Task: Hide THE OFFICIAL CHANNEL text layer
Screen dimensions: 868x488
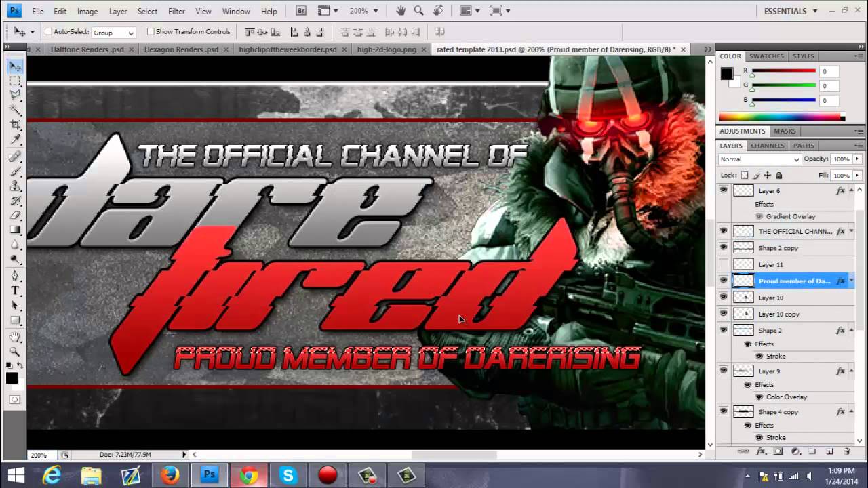Action: tap(724, 231)
